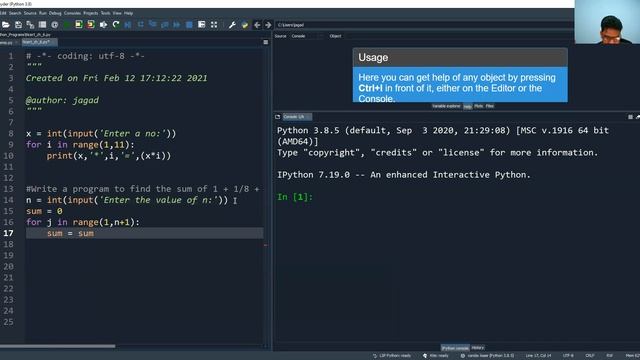Open the Help menu
Image resolution: width=640 pixels, height=360 pixels.
(129, 13)
